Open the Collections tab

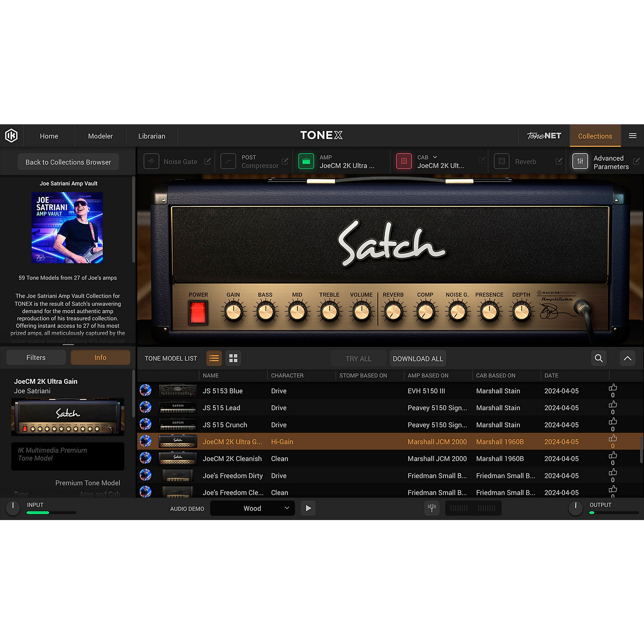595,136
